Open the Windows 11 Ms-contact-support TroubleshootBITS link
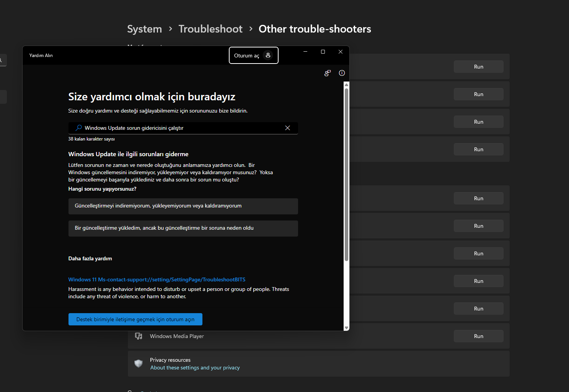Image resolution: width=569 pixels, height=392 pixels. [157, 279]
